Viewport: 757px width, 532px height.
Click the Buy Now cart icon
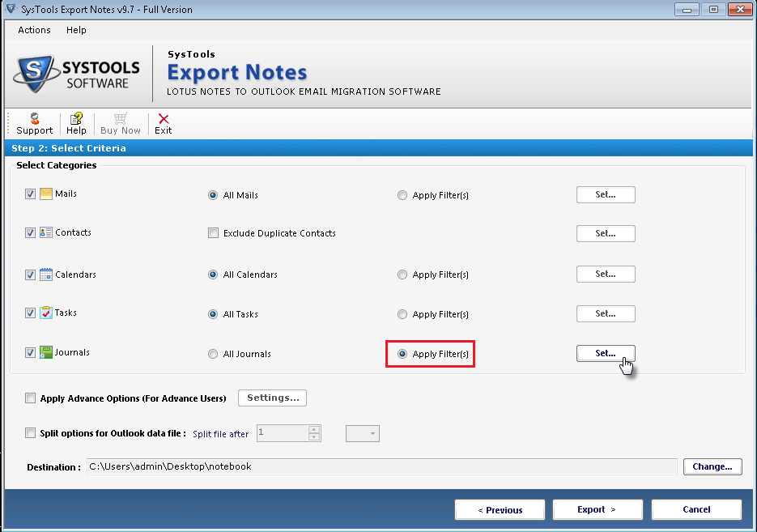120,118
